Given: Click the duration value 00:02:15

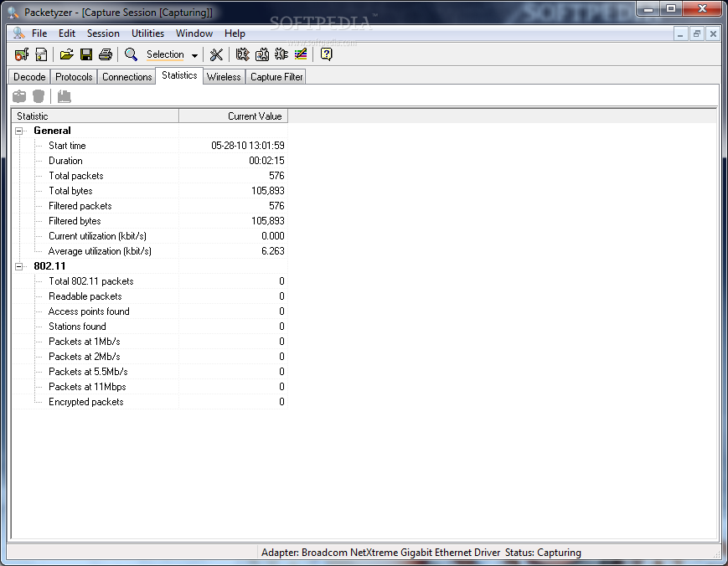Looking at the screenshot, I should pyautogui.click(x=266, y=161).
